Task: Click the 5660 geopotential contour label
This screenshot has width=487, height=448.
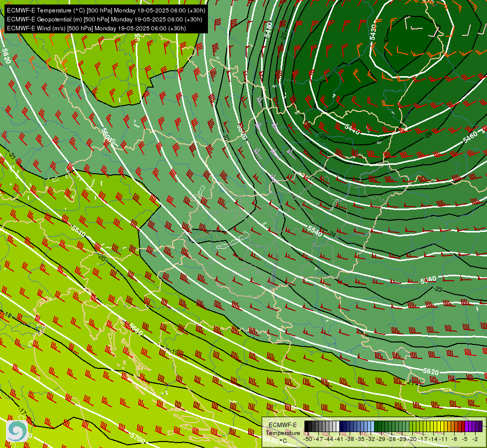Action: [135, 329]
